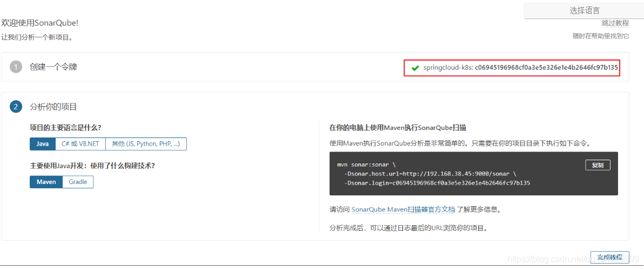Image resolution: width=644 pixels, height=269 pixels.
Task: Choose 其他 (JS, Python, PHP, ...) option
Action: (x=146, y=144)
